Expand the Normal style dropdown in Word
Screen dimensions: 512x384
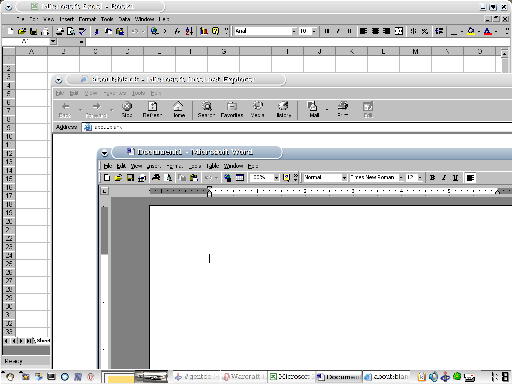(344, 178)
